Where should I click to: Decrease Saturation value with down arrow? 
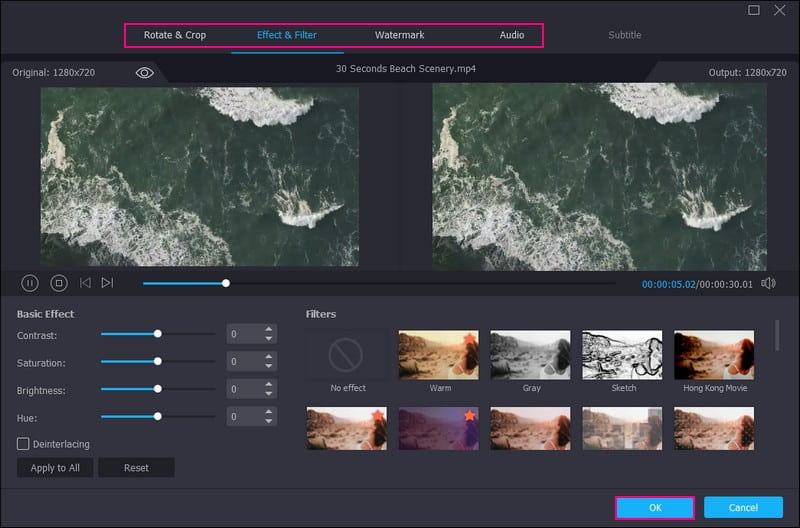click(268, 367)
